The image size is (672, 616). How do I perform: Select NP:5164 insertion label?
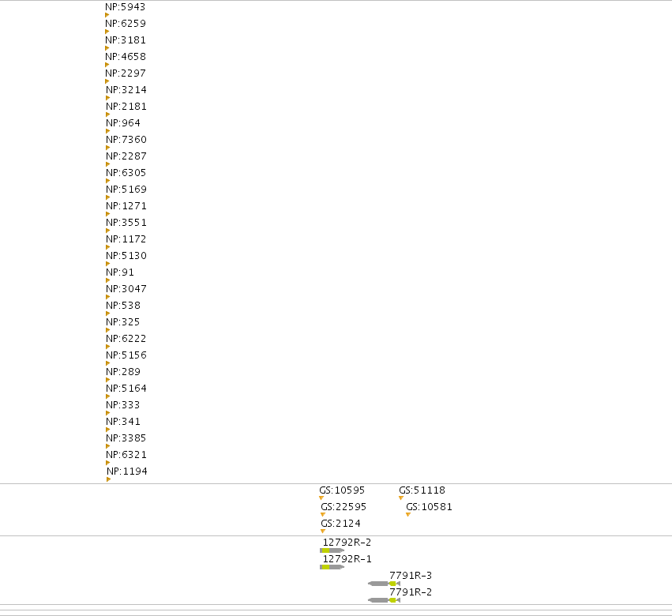tap(126, 389)
